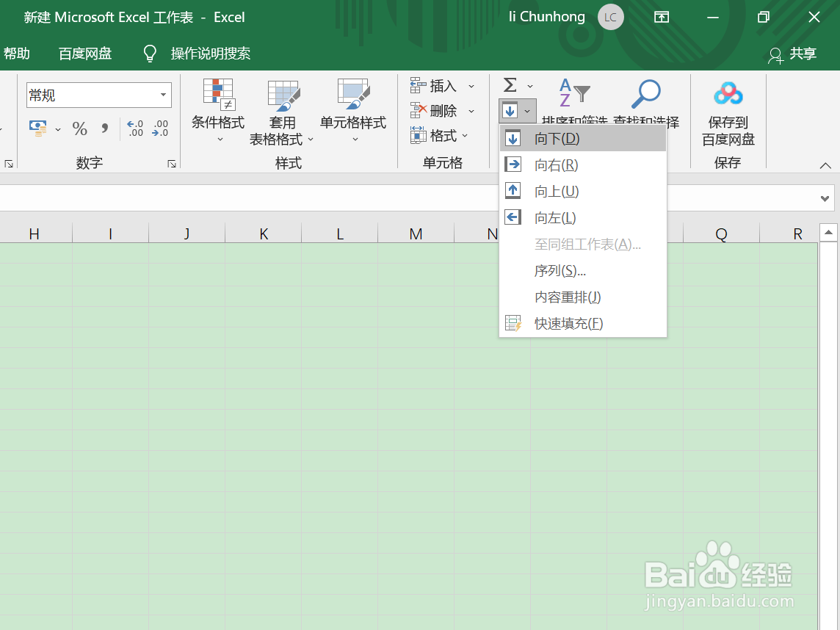Click the lightbulb Tell Me icon
Screen dimensions: 840x630
[x=150, y=54]
